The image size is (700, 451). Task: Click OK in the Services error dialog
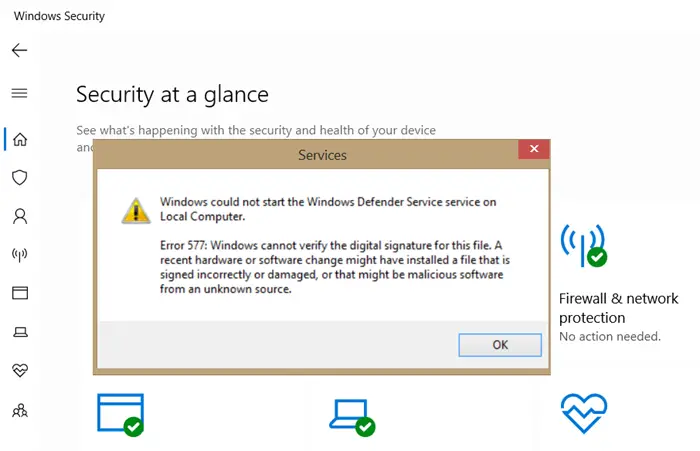tap(500, 345)
